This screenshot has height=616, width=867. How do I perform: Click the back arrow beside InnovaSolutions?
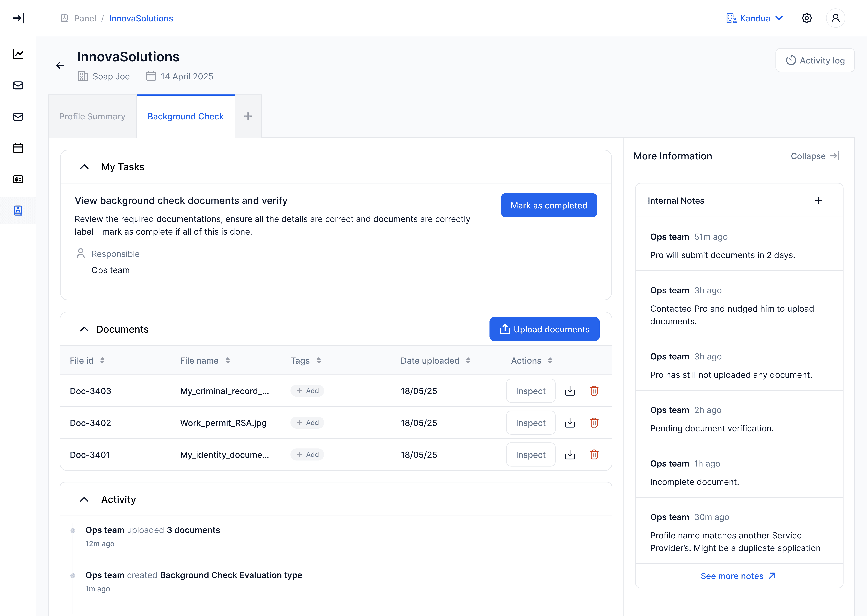tap(60, 65)
